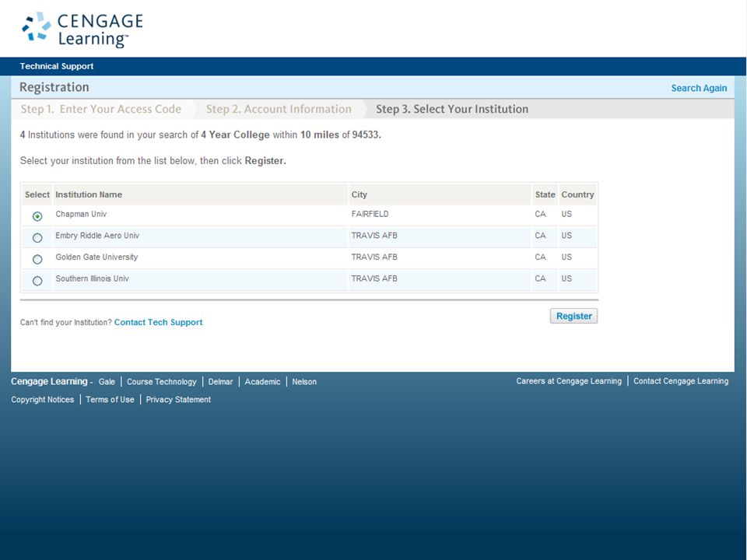Click the Cengage Learning logo
747x560 pixels.
coord(82,30)
